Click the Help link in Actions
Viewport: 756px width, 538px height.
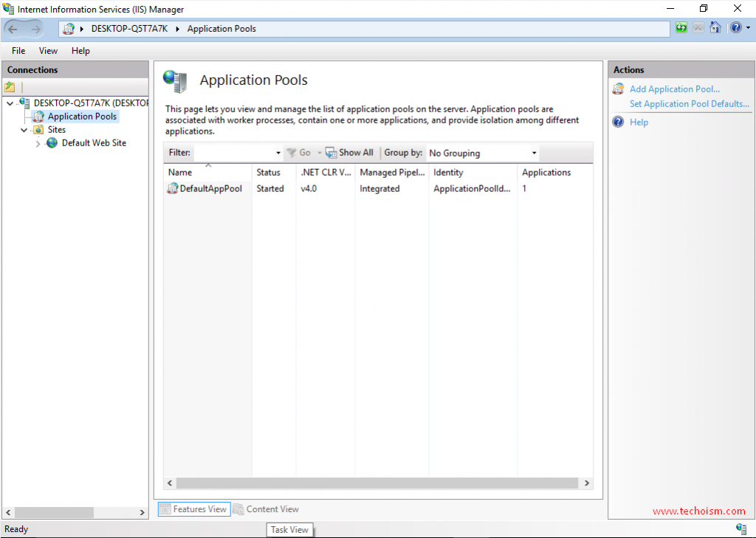(639, 122)
